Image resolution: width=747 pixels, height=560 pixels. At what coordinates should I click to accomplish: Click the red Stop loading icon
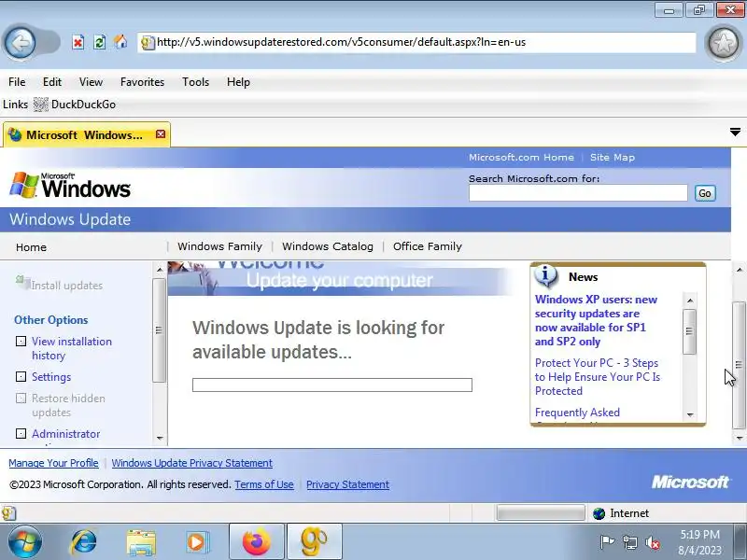point(78,43)
